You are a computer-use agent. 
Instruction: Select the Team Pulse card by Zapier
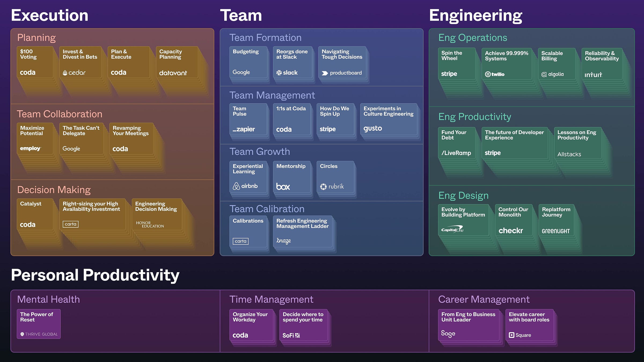coord(248,119)
